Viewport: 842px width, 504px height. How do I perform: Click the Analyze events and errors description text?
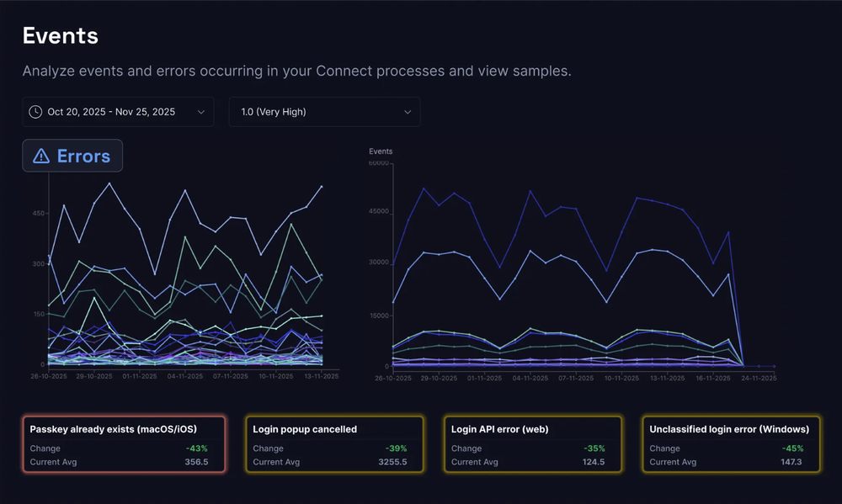pyautogui.click(x=297, y=71)
